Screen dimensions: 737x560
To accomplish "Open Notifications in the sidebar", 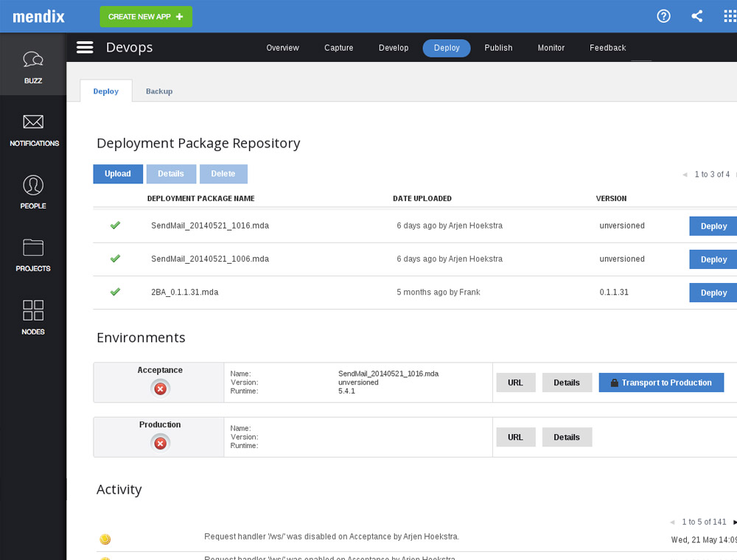I will 32,130.
